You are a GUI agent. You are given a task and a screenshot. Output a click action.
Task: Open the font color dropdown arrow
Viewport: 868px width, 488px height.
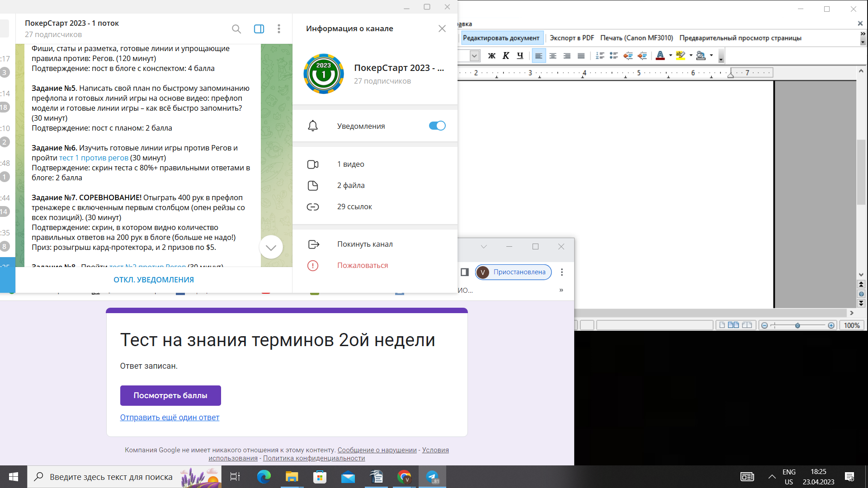click(x=670, y=56)
